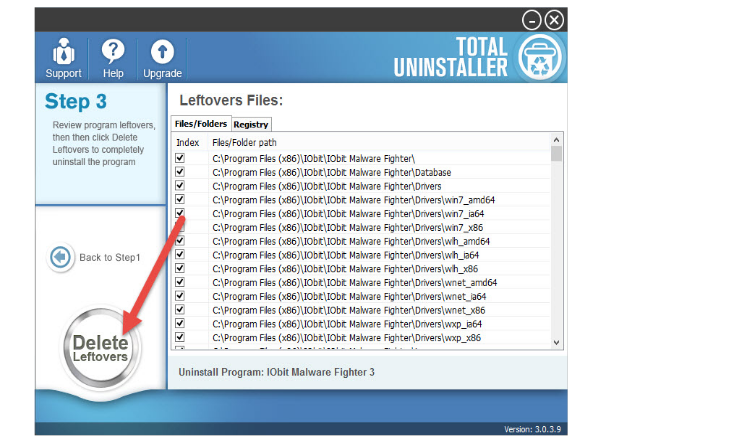Image resolution: width=750 pixels, height=442 pixels.
Task: Click the Uninstall Program: IObit Malware Fighter 3 text
Action: (276, 372)
